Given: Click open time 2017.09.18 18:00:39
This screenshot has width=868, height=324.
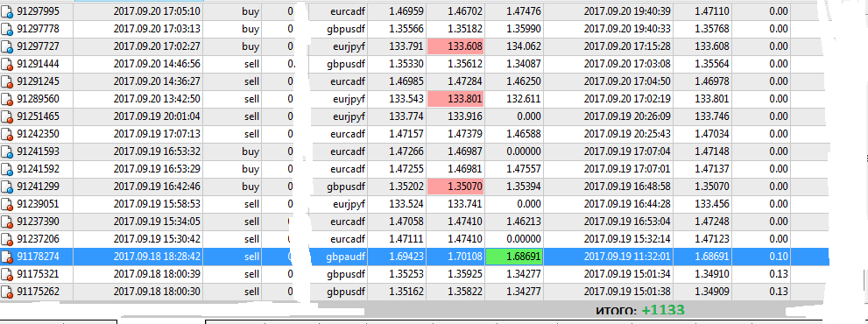Looking at the screenshot, I should (157, 274).
